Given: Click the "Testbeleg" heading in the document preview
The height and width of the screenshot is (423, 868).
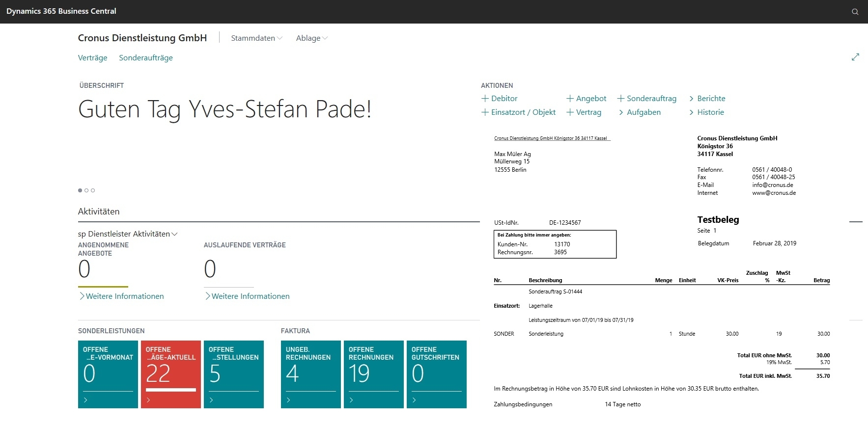Looking at the screenshot, I should pyautogui.click(x=718, y=220).
